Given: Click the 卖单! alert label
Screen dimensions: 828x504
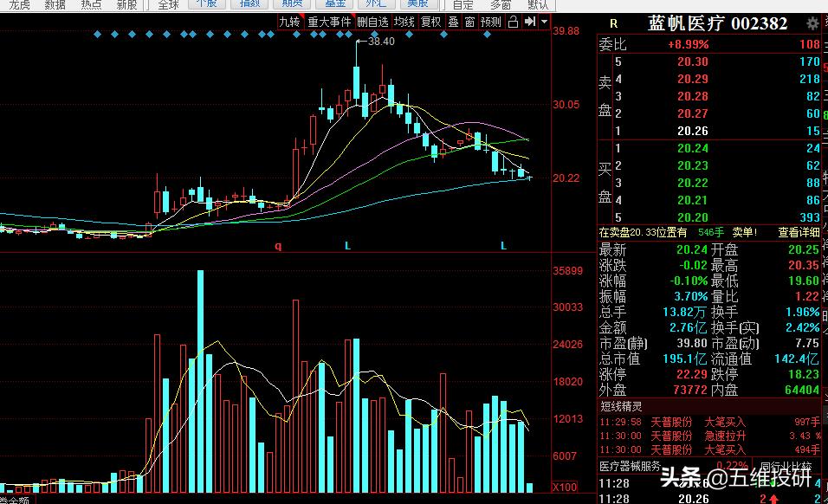Looking at the screenshot, I should pos(745,232).
